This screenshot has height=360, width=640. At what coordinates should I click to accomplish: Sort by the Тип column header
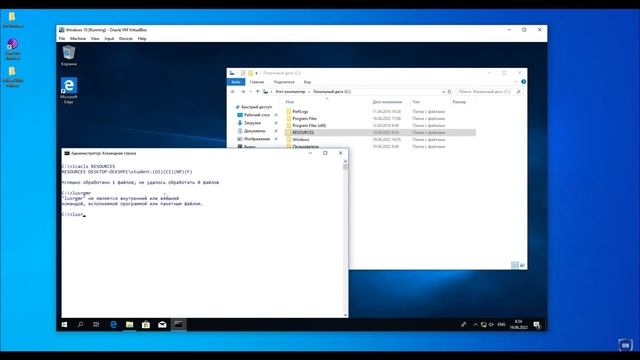pyautogui.click(x=416, y=102)
